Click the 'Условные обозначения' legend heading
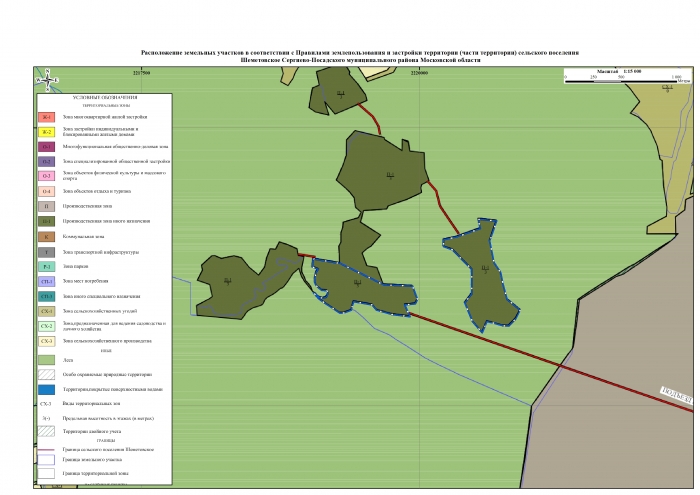This screenshot has width=700, height=495. point(104,97)
